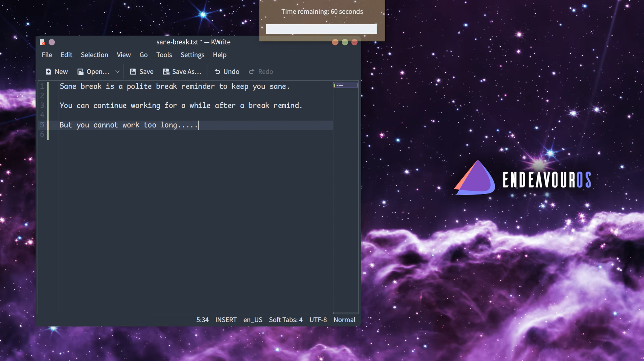
Task: Click the KWrite app icon in title bar
Action: [42, 42]
